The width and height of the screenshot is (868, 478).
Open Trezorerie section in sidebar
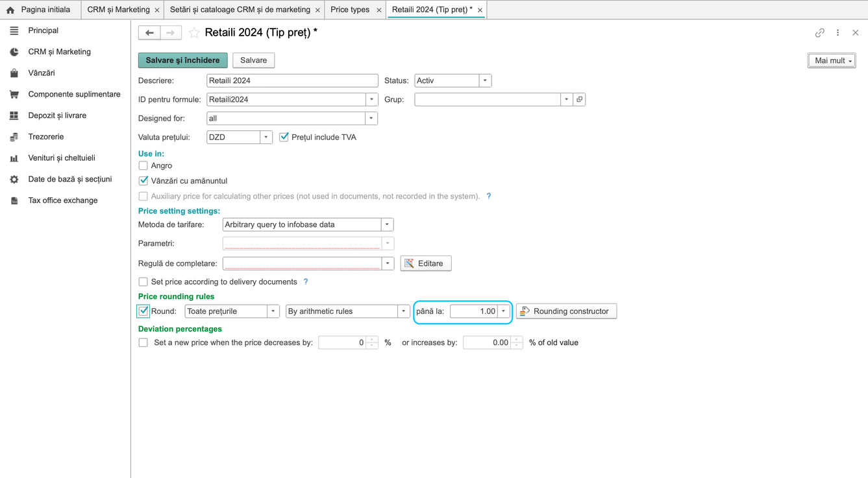pos(46,137)
